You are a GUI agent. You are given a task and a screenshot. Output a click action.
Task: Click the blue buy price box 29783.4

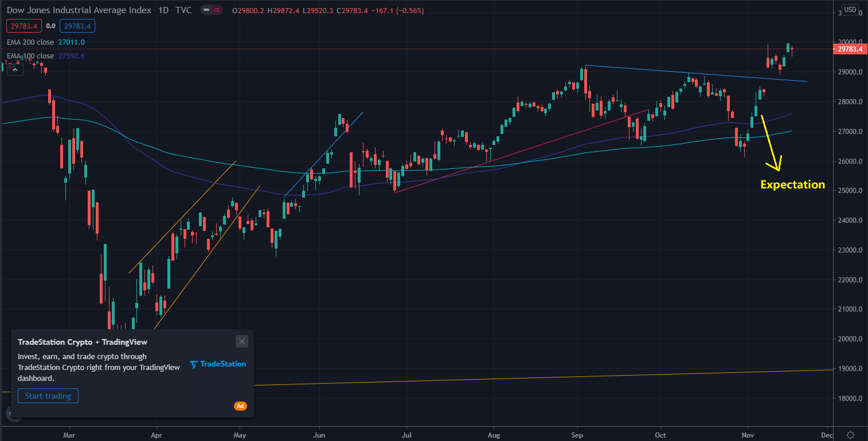click(79, 26)
